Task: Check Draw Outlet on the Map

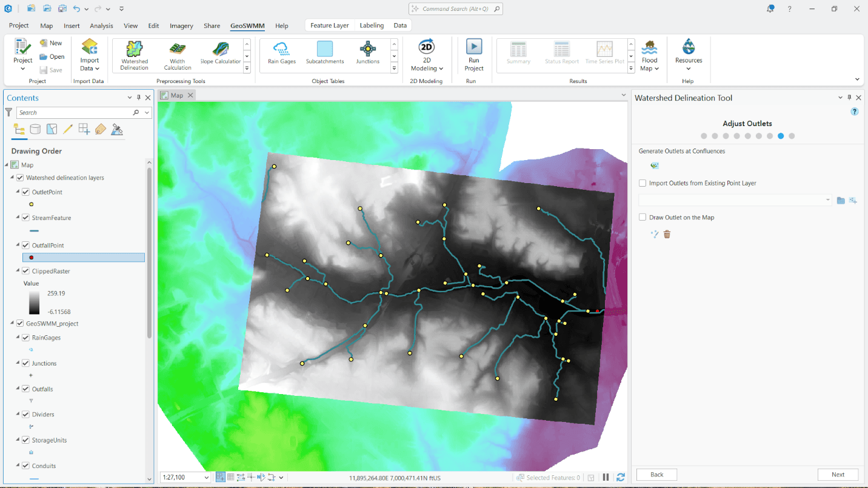Action: pyautogui.click(x=643, y=217)
